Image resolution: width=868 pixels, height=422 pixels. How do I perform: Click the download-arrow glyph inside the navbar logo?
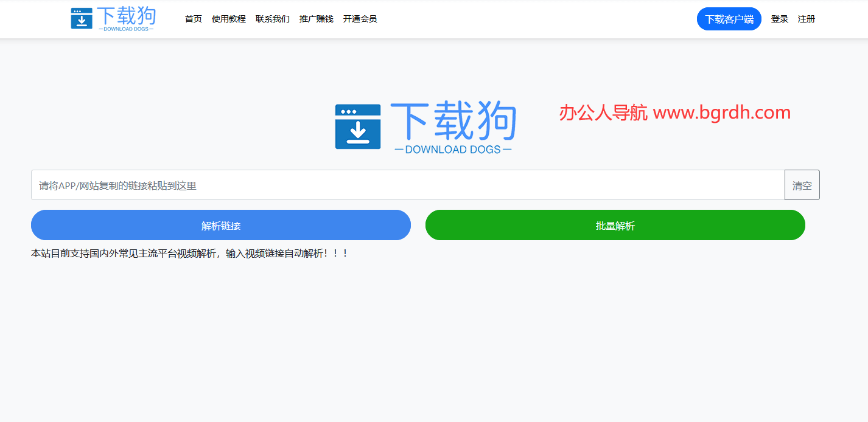pyautogui.click(x=81, y=20)
